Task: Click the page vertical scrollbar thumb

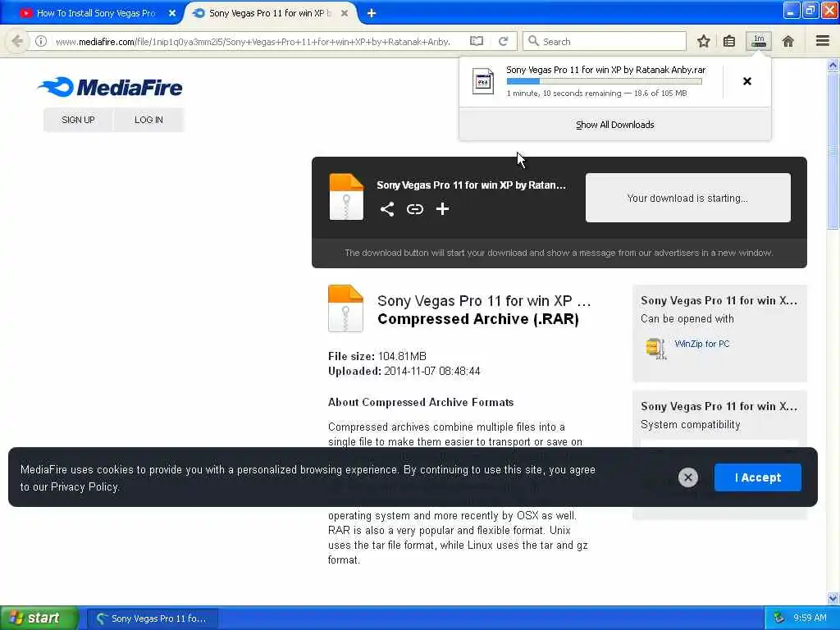Action: coord(833,151)
